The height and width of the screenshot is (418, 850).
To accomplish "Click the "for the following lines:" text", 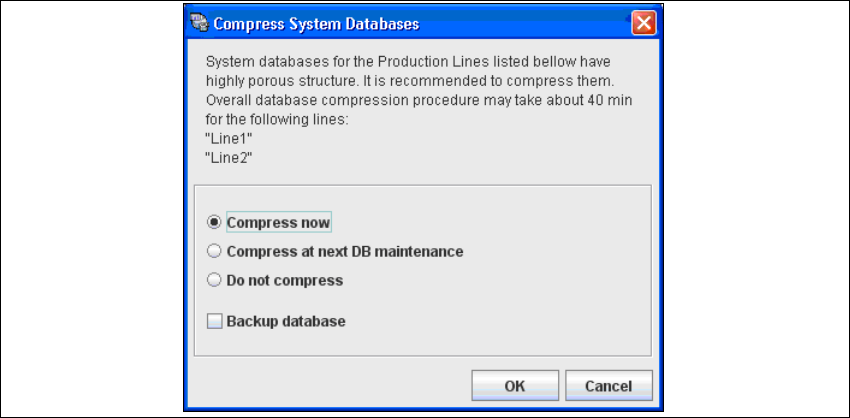I will pos(274,120).
